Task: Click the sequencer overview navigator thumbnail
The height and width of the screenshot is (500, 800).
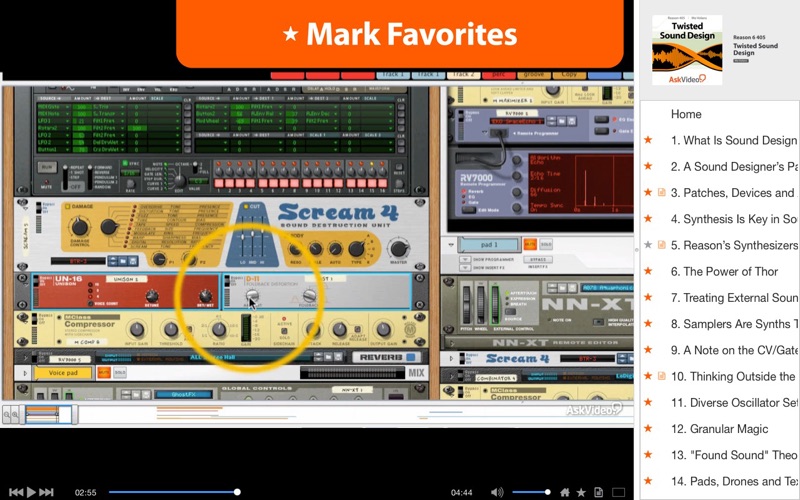Action: [49, 414]
